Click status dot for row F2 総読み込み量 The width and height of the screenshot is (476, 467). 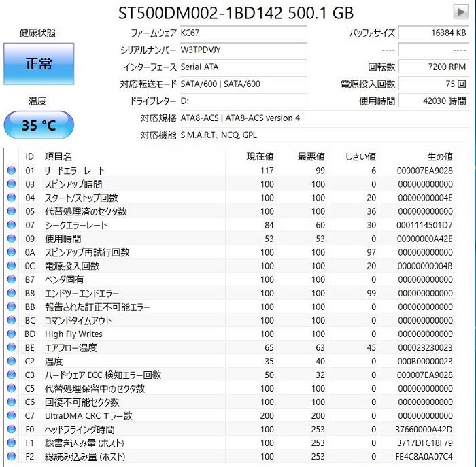tap(12, 456)
